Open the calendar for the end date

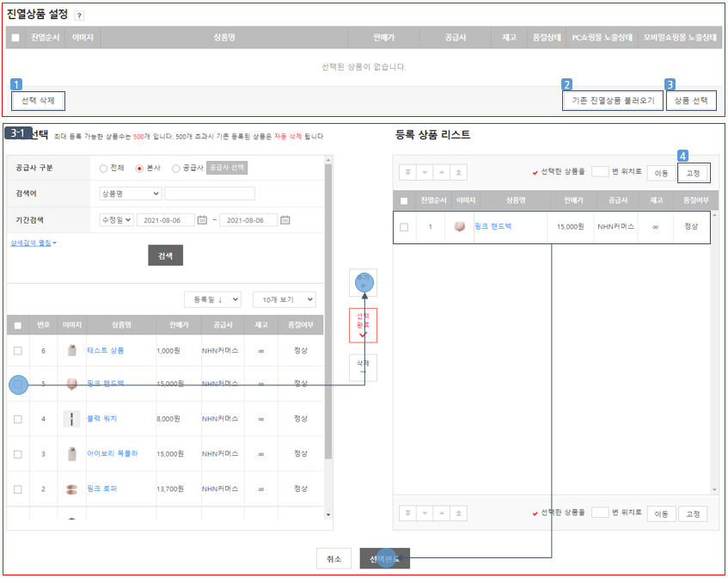tap(285, 220)
